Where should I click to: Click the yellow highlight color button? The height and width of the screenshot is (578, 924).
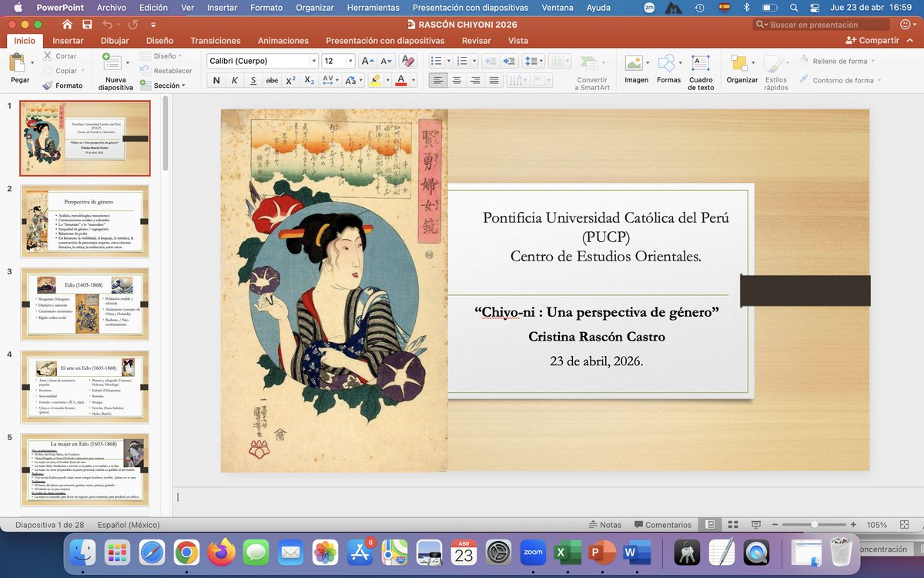click(375, 80)
